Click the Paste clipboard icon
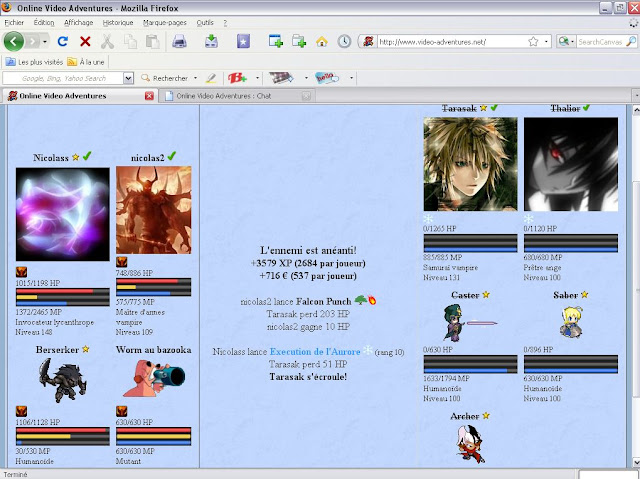640x479 pixels. coord(153,42)
